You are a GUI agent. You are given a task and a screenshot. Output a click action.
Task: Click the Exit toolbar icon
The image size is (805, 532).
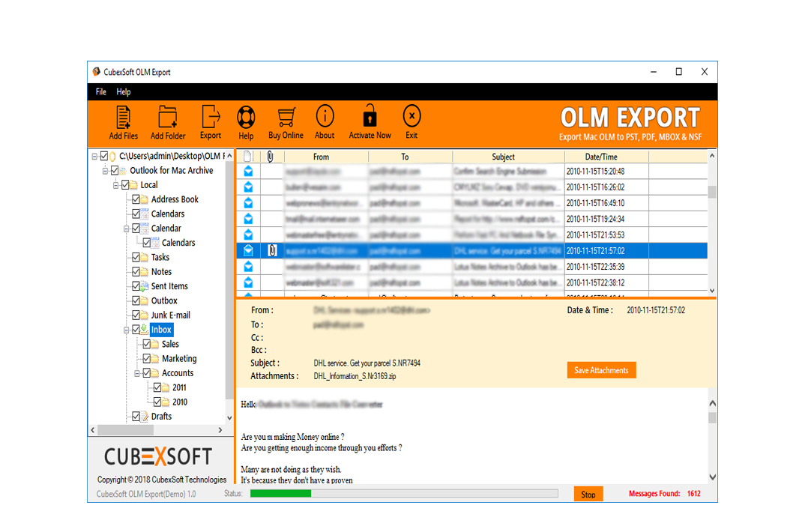point(411,116)
